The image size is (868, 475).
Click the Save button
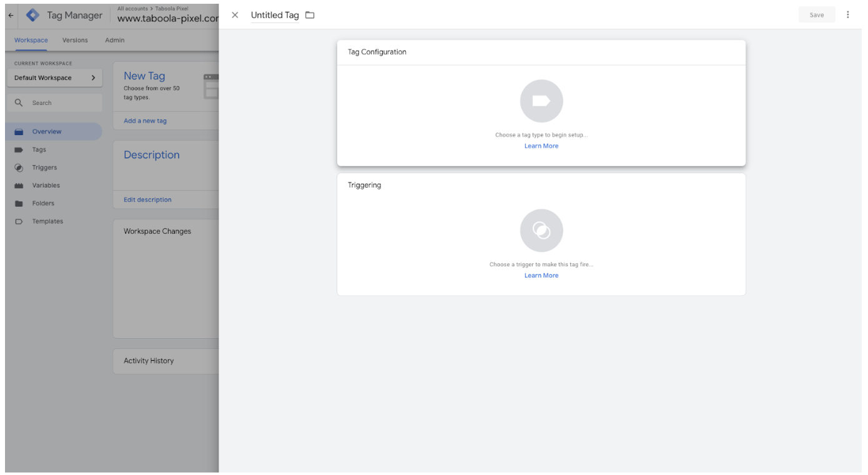coord(816,15)
